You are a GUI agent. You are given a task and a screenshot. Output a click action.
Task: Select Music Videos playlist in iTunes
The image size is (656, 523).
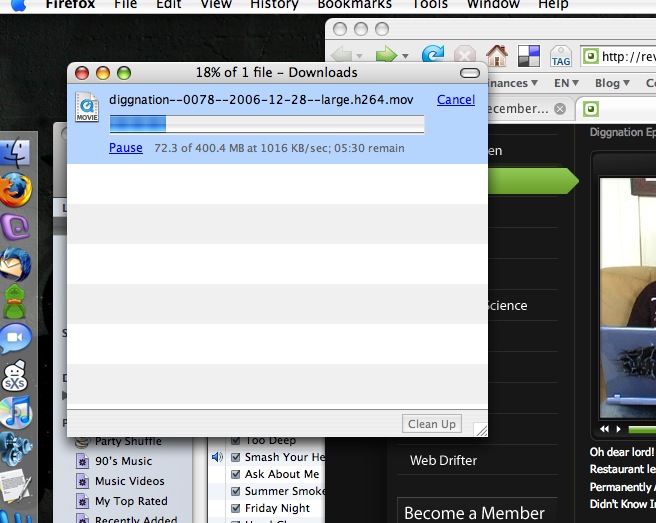[x=130, y=481]
